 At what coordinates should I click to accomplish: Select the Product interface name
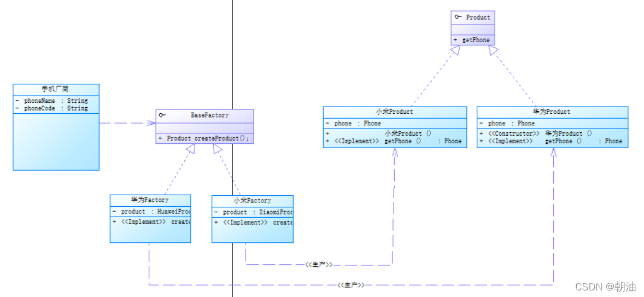coord(478,18)
